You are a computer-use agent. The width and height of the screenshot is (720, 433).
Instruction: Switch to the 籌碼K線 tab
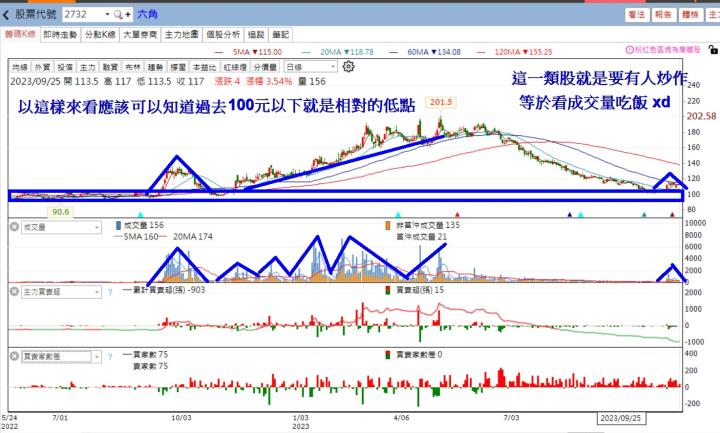[20, 34]
